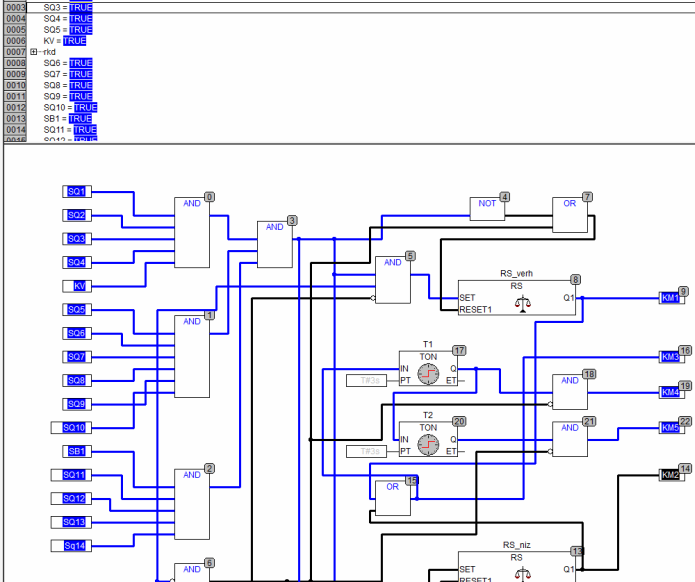
Task: Click the negation circle on AND block 5 input
Action: click(373, 298)
